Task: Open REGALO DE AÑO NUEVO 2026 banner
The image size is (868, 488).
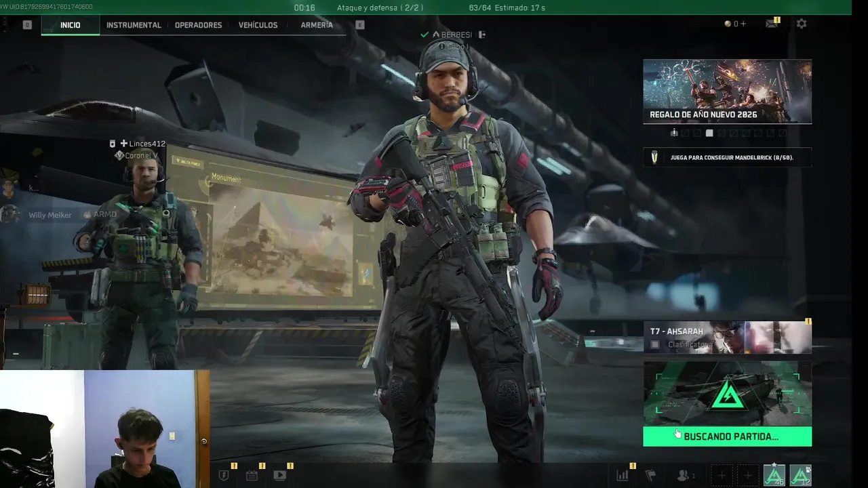Action: pyautogui.click(x=727, y=91)
